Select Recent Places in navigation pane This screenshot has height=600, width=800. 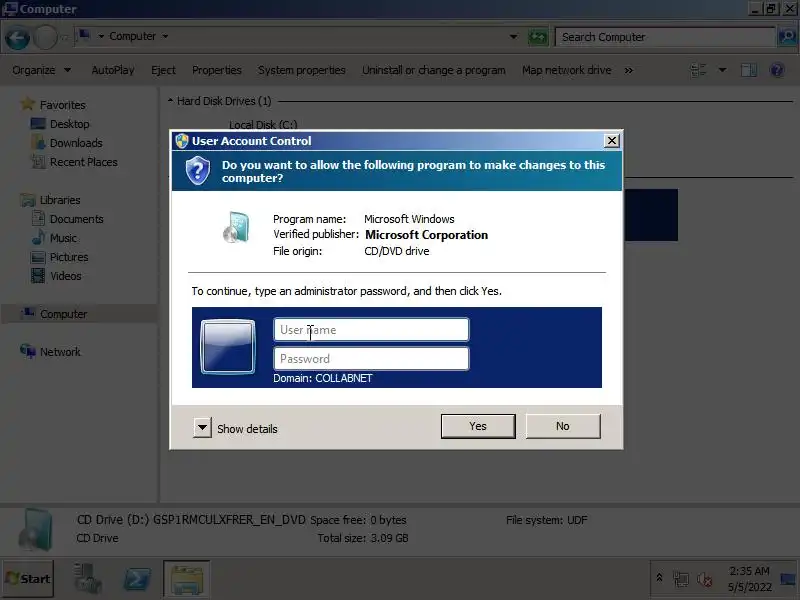(x=84, y=162)
